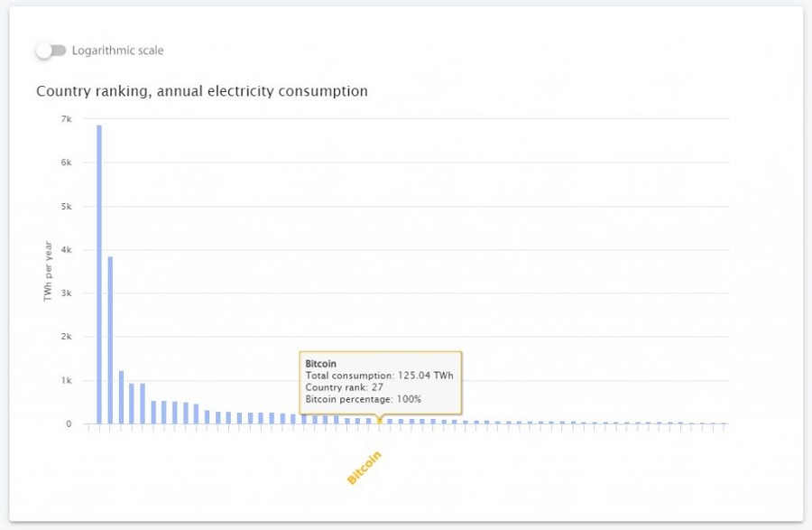Click the 3k y-axis label
The height and width of the screenshot is (530, 812).
click(x=66, y=293)
